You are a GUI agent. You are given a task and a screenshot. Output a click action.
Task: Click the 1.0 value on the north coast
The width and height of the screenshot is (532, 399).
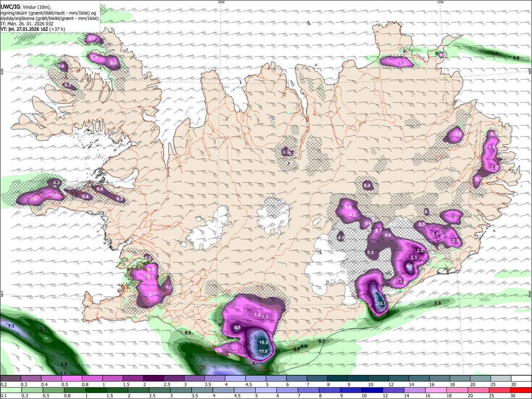[x=402, y=64]
